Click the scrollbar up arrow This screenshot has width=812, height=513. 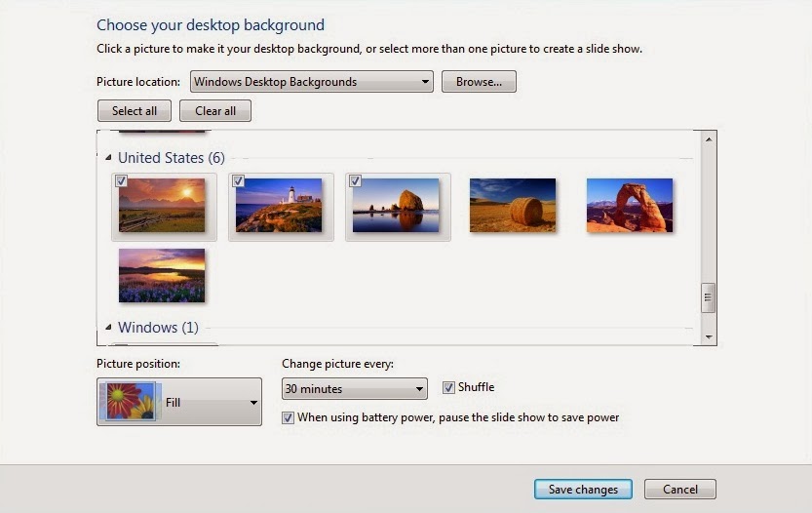(709, 138)
